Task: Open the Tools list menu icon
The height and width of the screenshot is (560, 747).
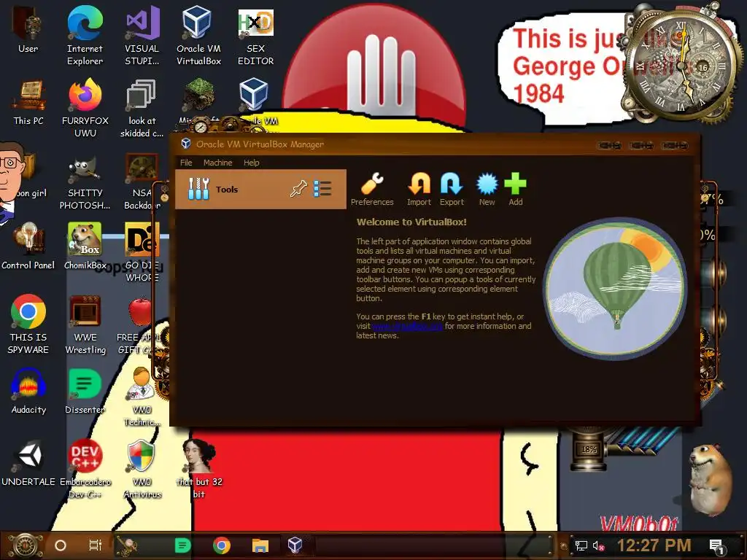Action: pyautogui.click(x=322, y=189)
